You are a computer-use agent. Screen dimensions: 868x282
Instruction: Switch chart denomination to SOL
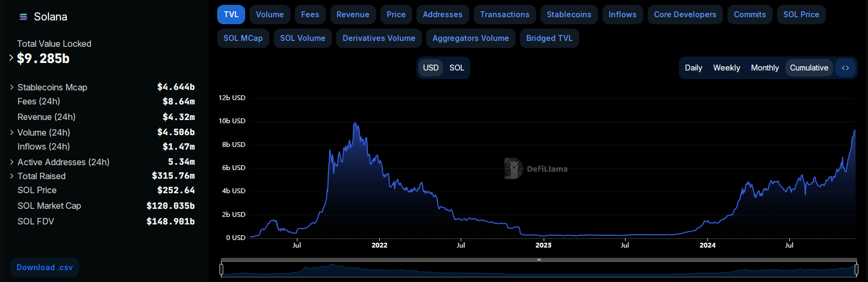click(x=456, y=68)
